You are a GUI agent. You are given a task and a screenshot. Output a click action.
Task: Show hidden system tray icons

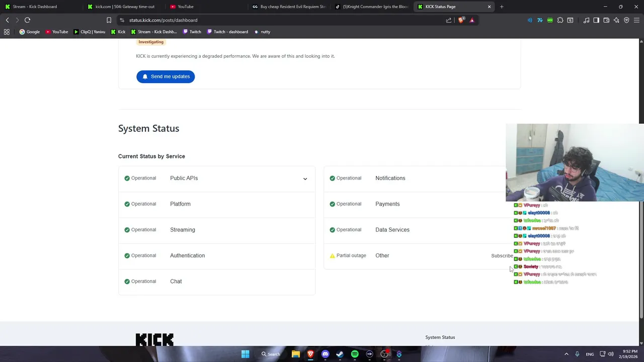(x=566, y=354)
